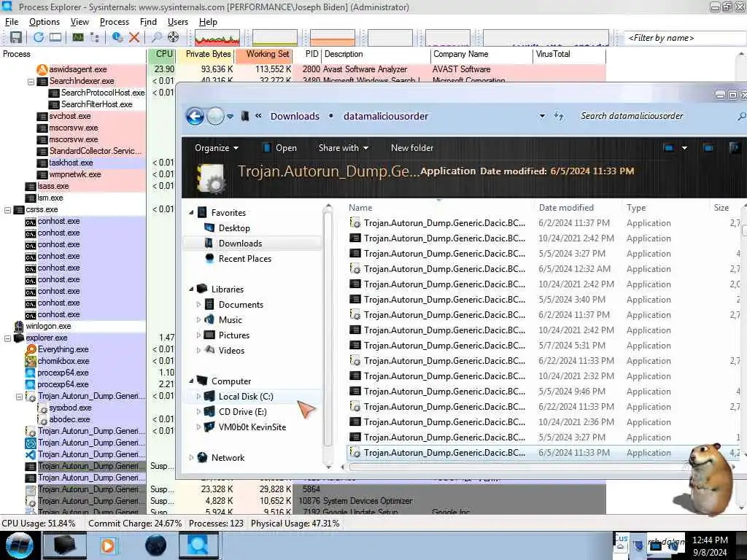Open the View menu
Image resolution: width=747 pixels, height=560 pixels.
tap(80, 22)
